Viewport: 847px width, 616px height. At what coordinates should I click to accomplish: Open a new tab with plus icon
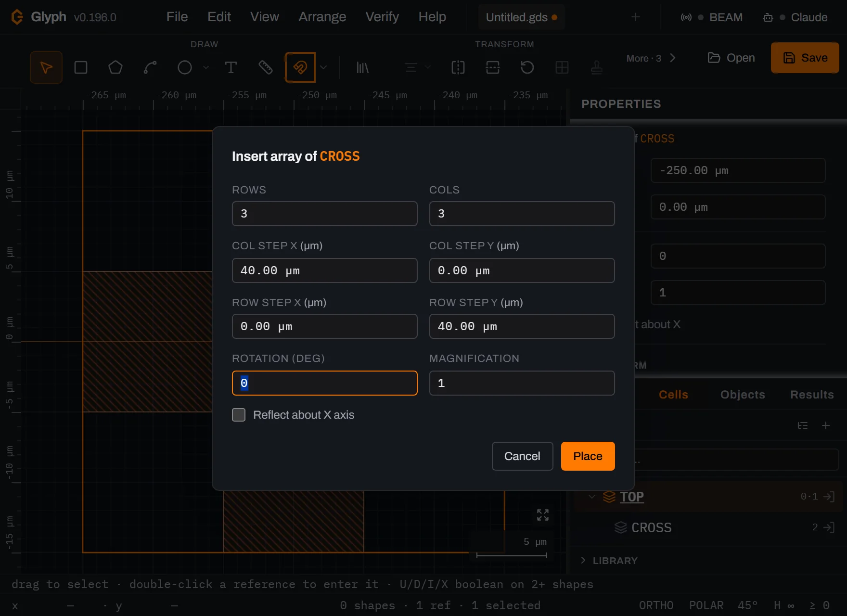pyautogui.click(x=636, y=17)
